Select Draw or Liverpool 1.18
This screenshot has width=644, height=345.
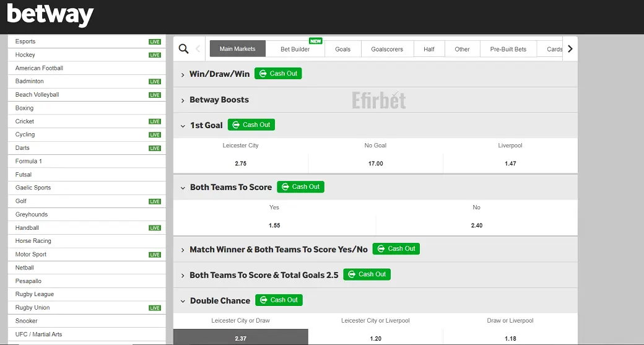(510, 337)
